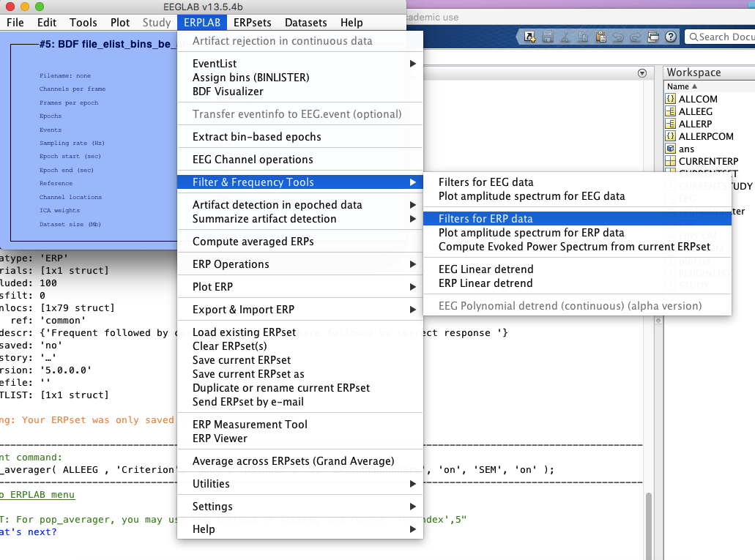This screenshot has width=755, height=560.
Task: Select EEG Linear detrend
Action: pyautogui.click(x=577, y=269)
